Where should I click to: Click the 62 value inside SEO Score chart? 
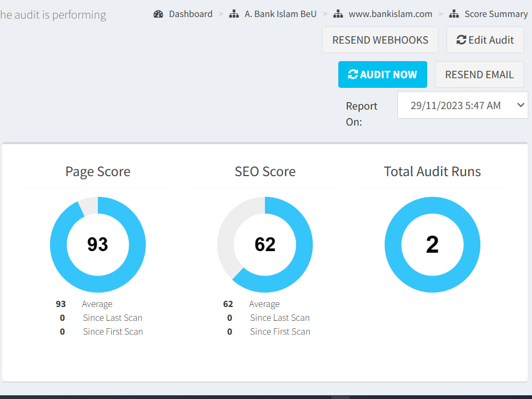(x=265, y=244)
